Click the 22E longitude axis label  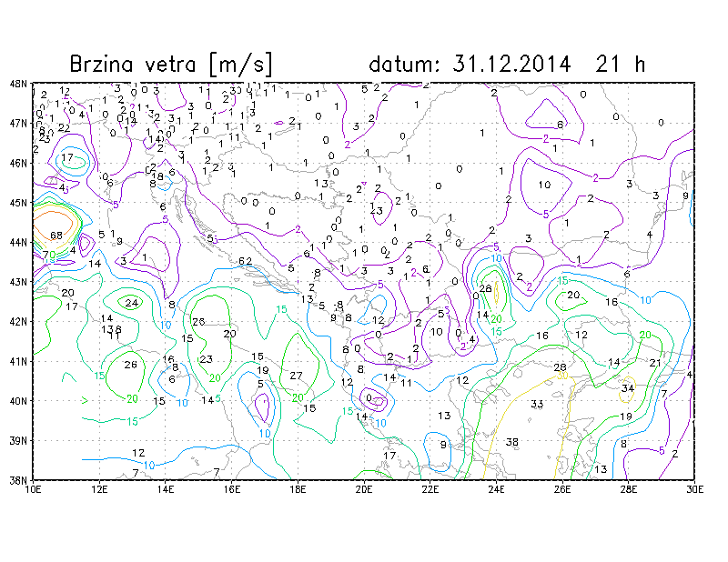click(430, 489)
